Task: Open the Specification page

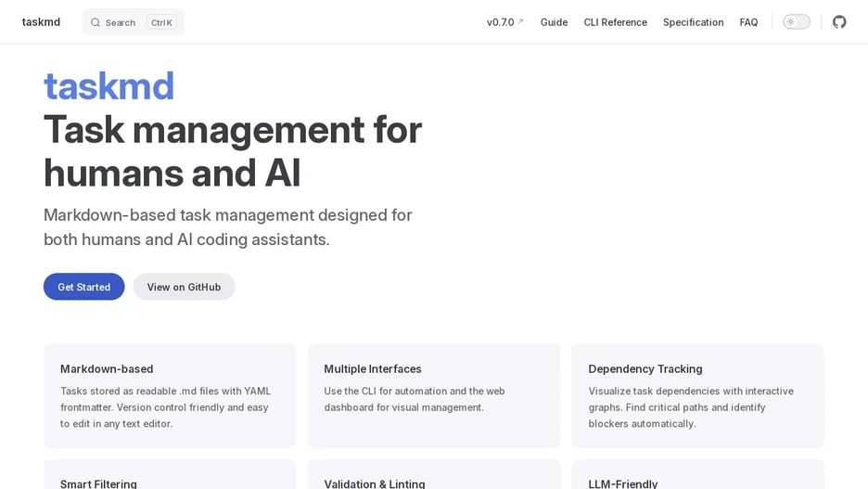Action: point(693,22)
